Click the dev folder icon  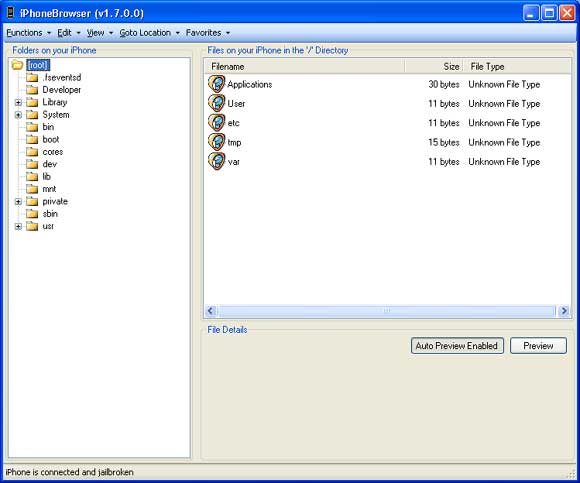[32, 164]
